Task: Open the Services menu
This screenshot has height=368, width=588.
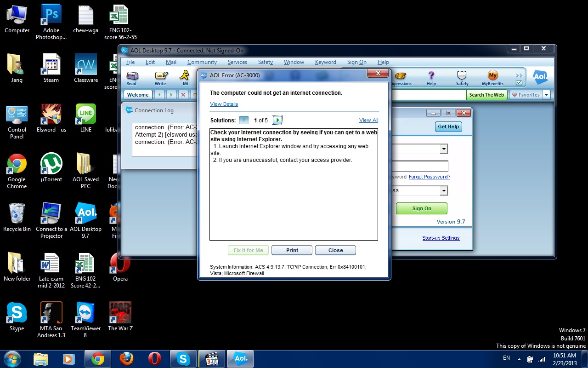Action: (237, 62)
